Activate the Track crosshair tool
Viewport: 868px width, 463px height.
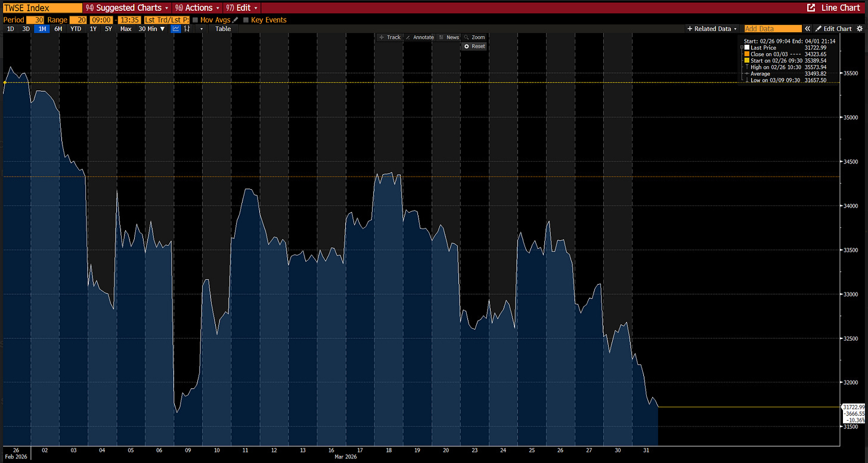(390, 37)
